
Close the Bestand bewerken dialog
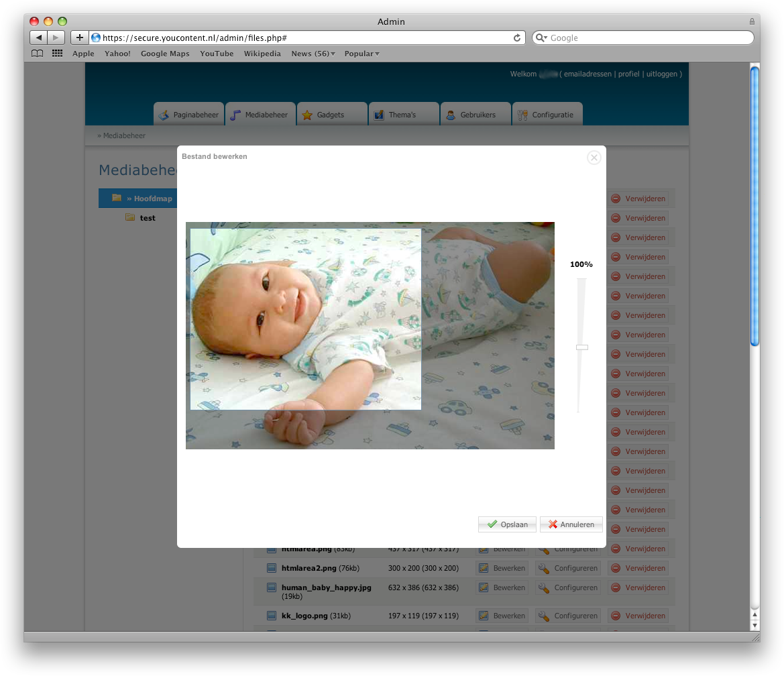[x=594, y=158]
